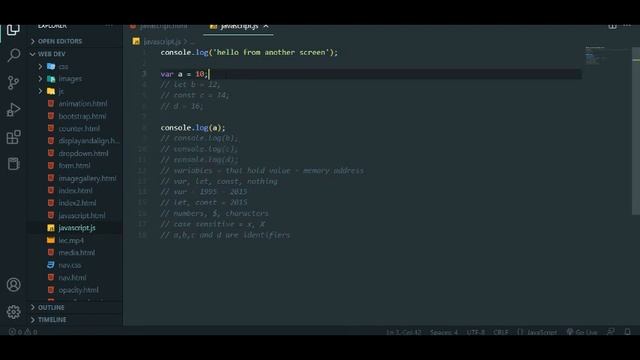The height and width of the screenshot is (360, 640).
Task: Open form.html file
Action: [x=74, y=166]
